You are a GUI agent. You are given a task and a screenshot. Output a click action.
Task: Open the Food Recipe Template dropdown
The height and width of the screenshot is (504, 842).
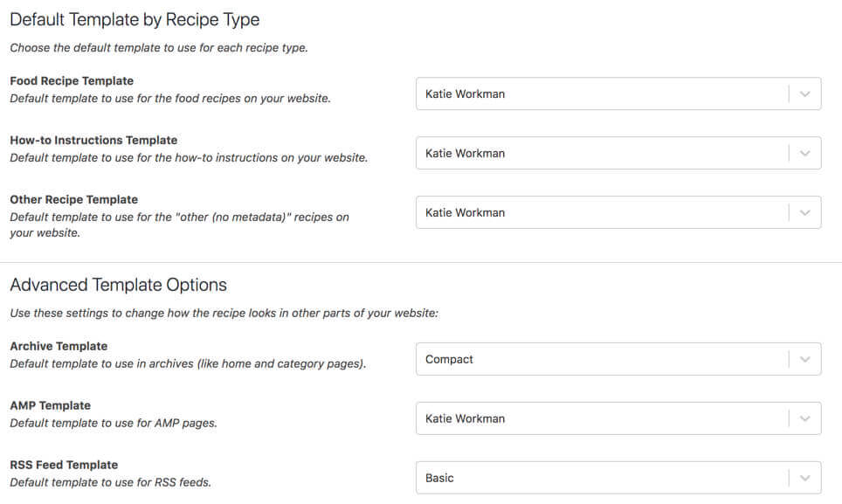pyautogui.click(x=618, y=94)
